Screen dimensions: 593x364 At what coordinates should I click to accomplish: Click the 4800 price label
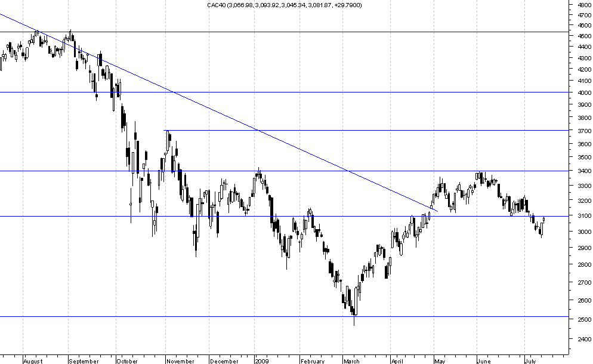tap(584, 5)
